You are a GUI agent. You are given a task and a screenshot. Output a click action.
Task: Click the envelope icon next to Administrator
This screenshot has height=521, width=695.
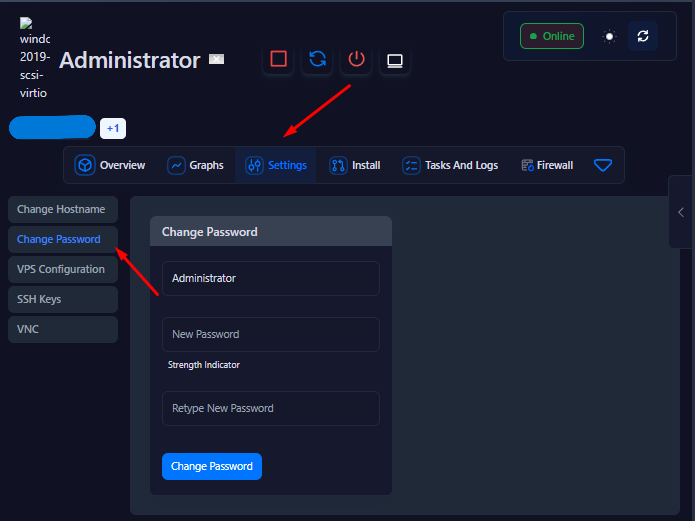coord(216,60)
